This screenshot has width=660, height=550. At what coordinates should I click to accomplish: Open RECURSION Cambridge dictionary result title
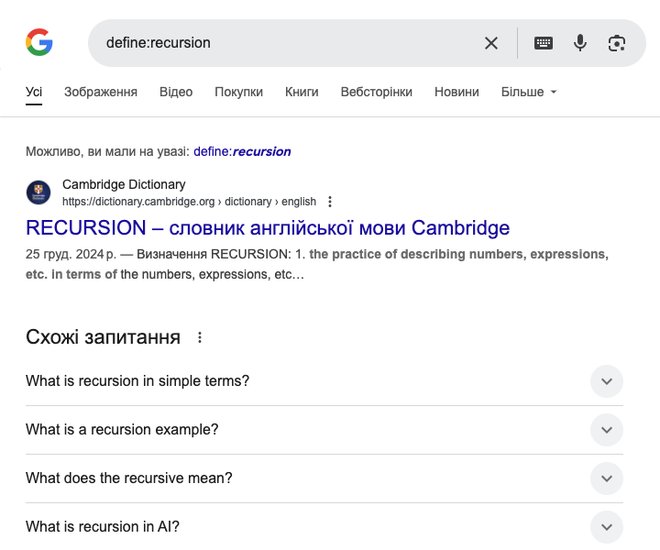click(x=268, y=228)
